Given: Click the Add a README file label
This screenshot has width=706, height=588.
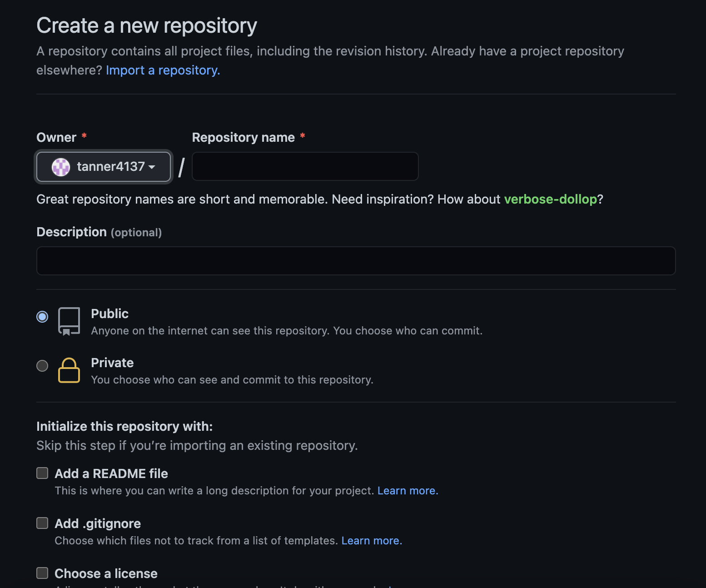Looking at the screenshot, I should [111, 473].
